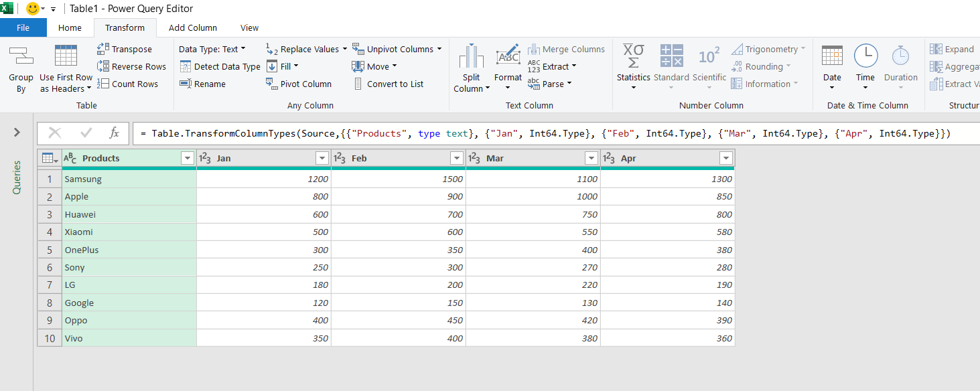Click the Statistics sigma icon
This screenshot has height=391, width=980.
tap(633, 56)
